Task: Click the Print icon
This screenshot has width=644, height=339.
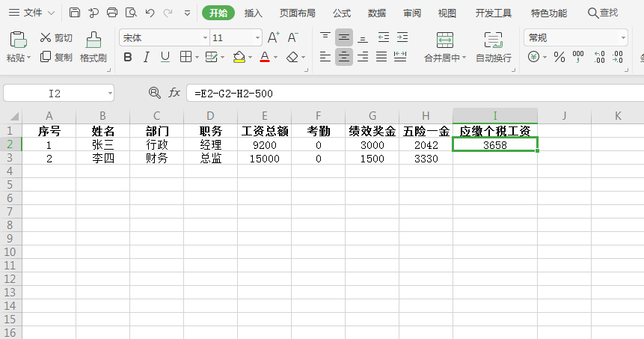Action: (x=112, y=13)
